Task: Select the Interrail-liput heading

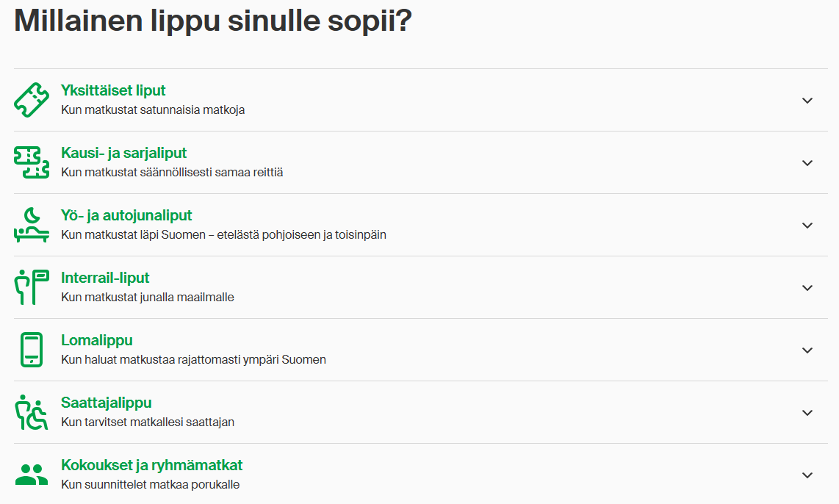Action: click(x=105, y=278)
